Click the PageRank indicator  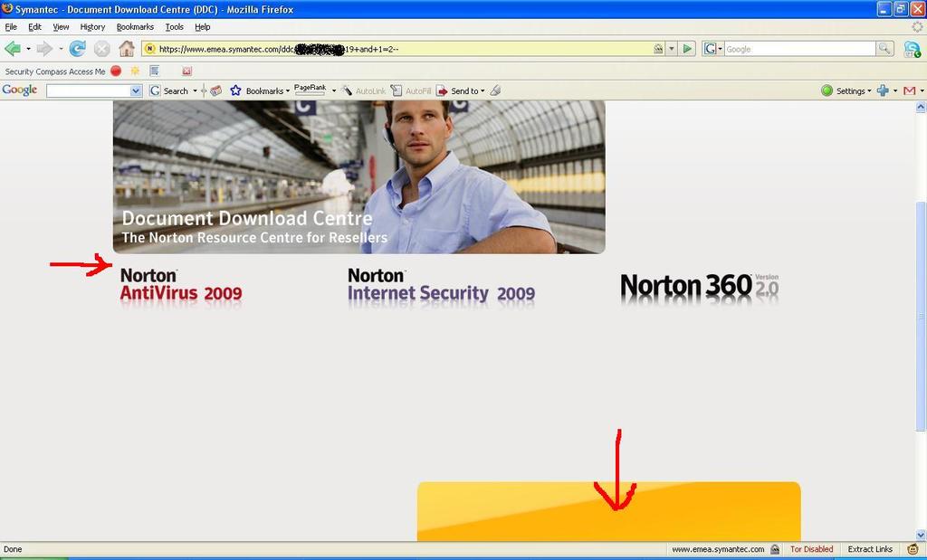tap(311, 90)
